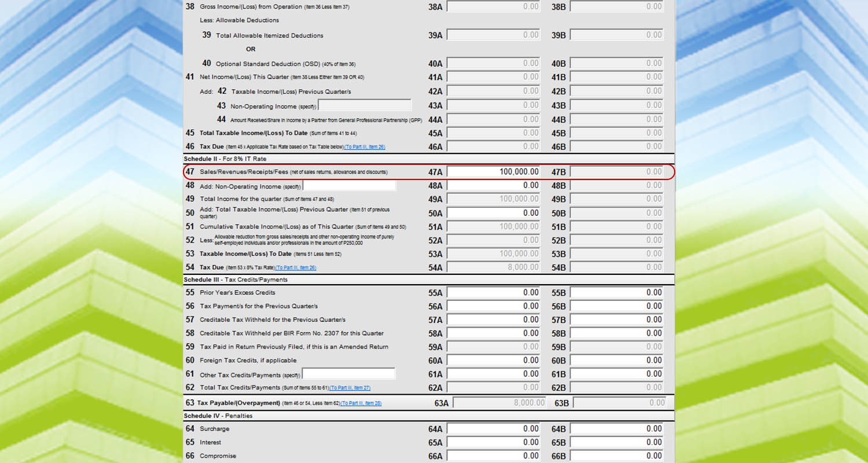Click the 65B Interest field
This screenshot has height=463, width=868.
tap(617, 442)
